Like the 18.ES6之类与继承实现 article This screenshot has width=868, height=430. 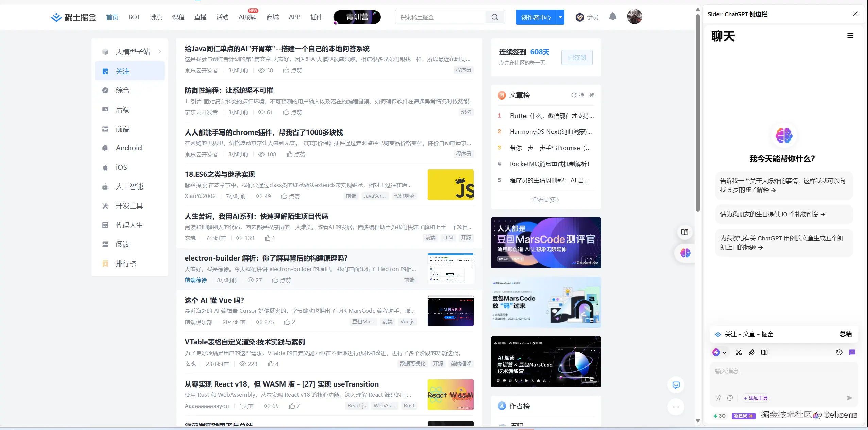click(x=290, y=196)
